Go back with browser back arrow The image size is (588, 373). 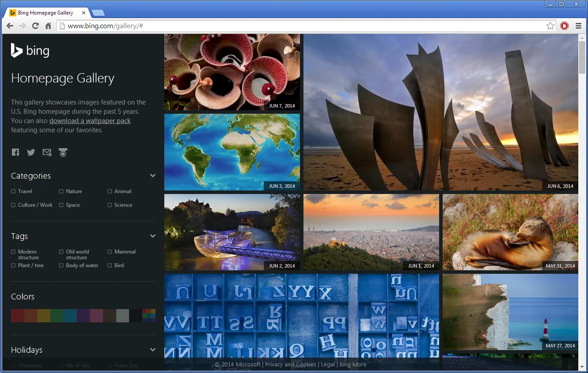coord(10,26)
